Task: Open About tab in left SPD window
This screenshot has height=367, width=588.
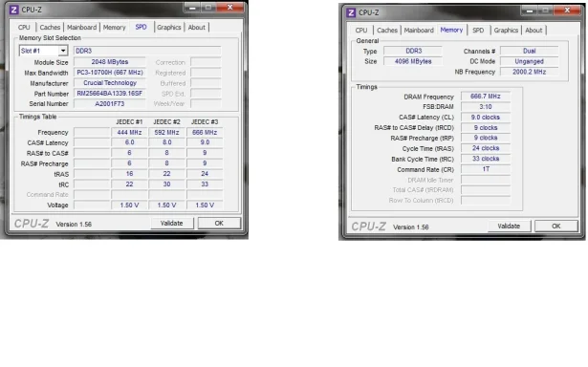Action: (x=197, y=28)
